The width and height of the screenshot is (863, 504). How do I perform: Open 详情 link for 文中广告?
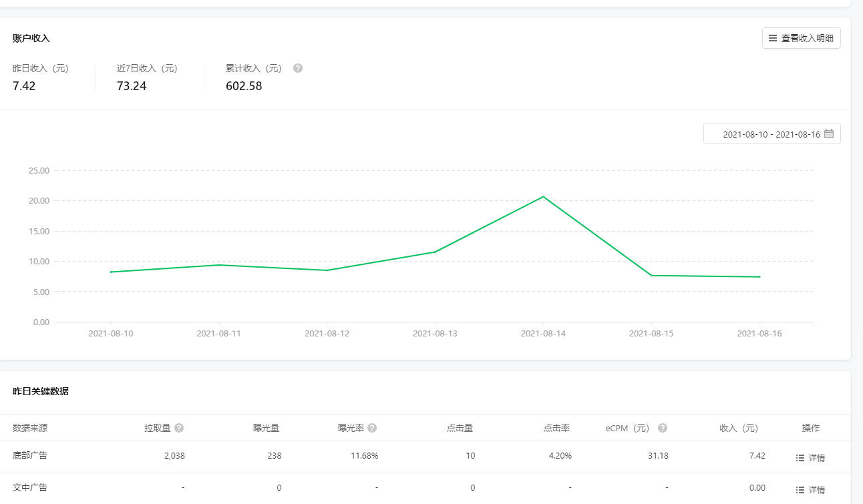816,489
